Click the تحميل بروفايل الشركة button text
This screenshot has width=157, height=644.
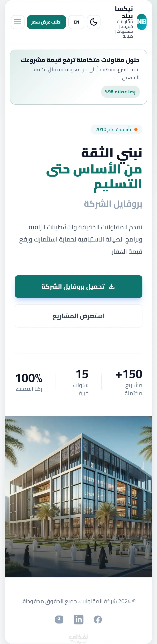click(x=73, y=287)
